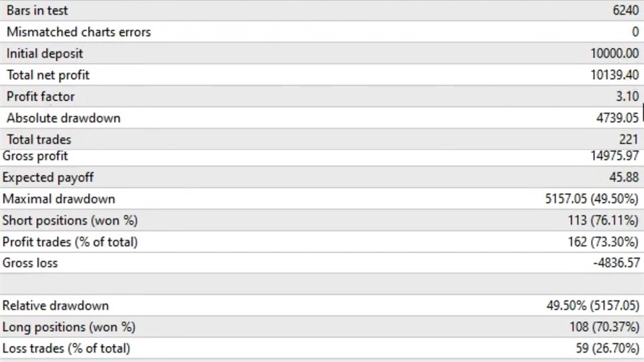Viewport: 644px width, 362px height.
Task: Select the Total trades value 221
Action: [629, 139]
